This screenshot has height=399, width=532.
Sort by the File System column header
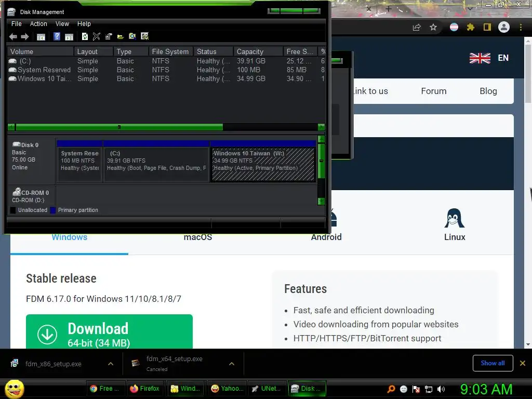click(171, 51)
